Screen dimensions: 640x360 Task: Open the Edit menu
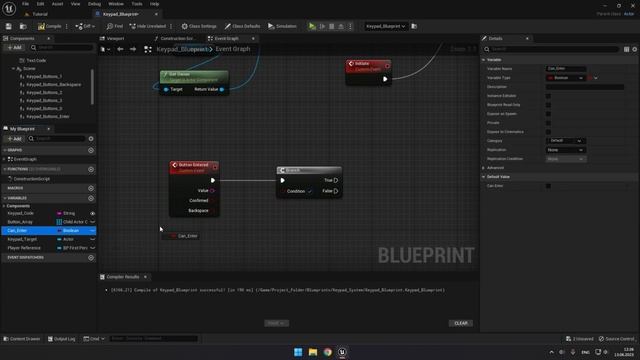[x=40, y=4]
